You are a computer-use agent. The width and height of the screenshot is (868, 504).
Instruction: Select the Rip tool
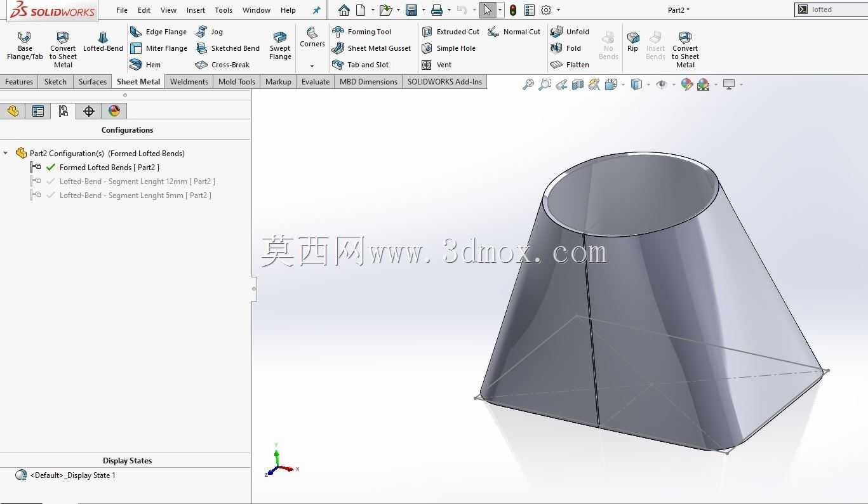(x=632, y=42)
